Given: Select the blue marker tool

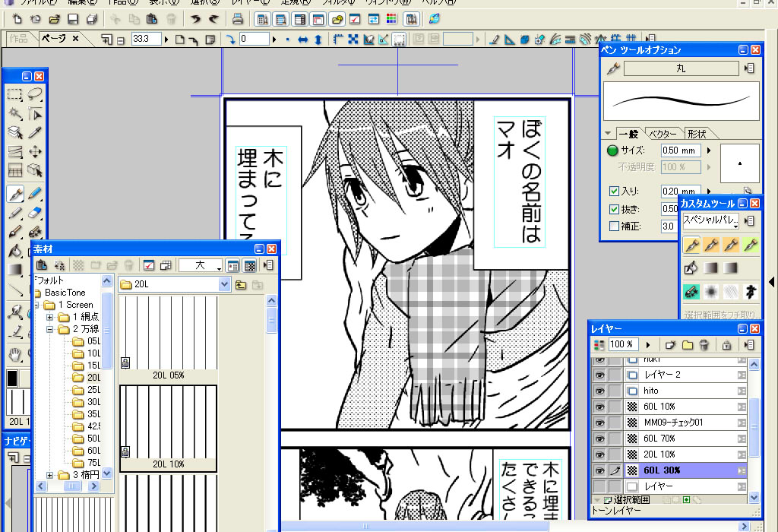Looking at the screenshot, I should 35,194.
